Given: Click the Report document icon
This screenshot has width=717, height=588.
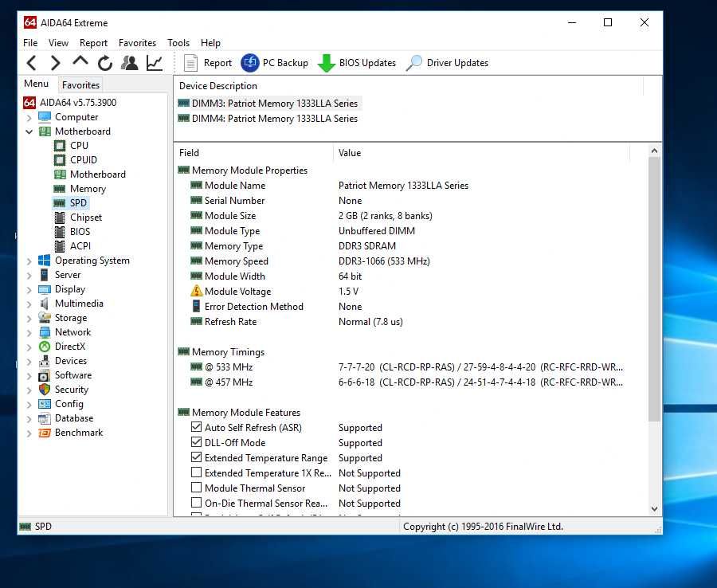Looking at the screenshot, I should pyautogui.click(x=190, y=63).
